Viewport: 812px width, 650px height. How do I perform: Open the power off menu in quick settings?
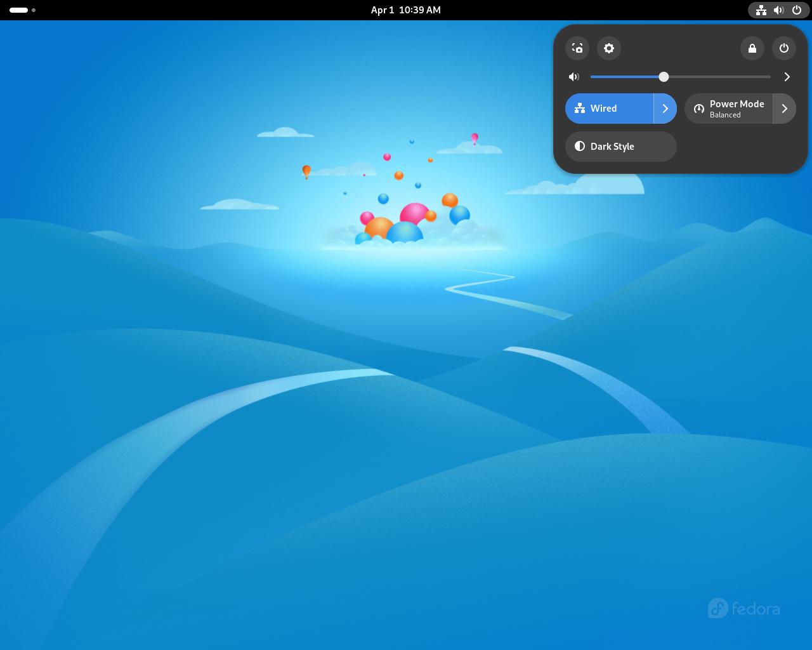coord(784,48)
